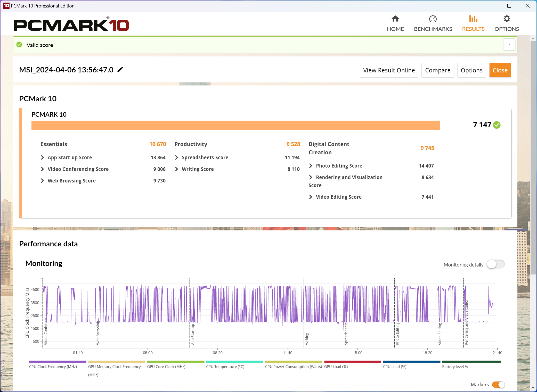This screenshot has width=537, height=392.
Task: Click the green Valid score check icon
Action: click(x=19, y=45)
